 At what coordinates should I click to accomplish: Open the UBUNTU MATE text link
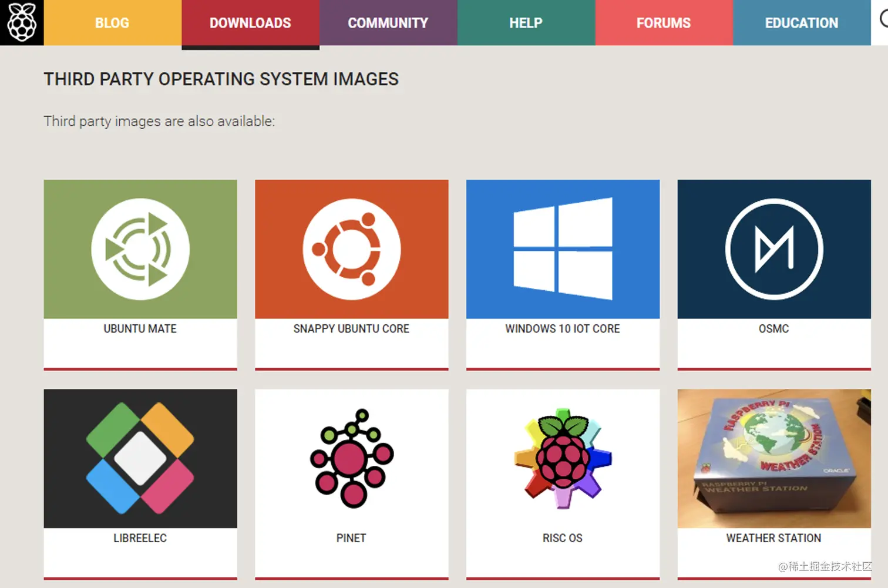[140, 329]
